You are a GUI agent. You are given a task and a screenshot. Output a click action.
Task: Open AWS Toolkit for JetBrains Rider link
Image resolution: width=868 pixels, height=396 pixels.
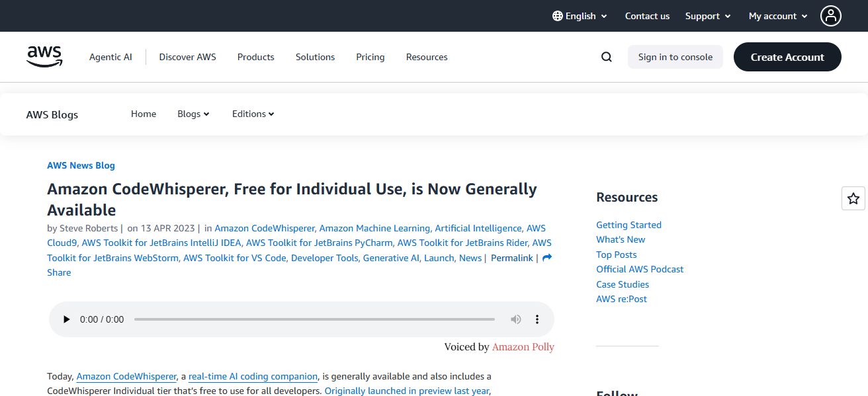(x=462, y=243)
